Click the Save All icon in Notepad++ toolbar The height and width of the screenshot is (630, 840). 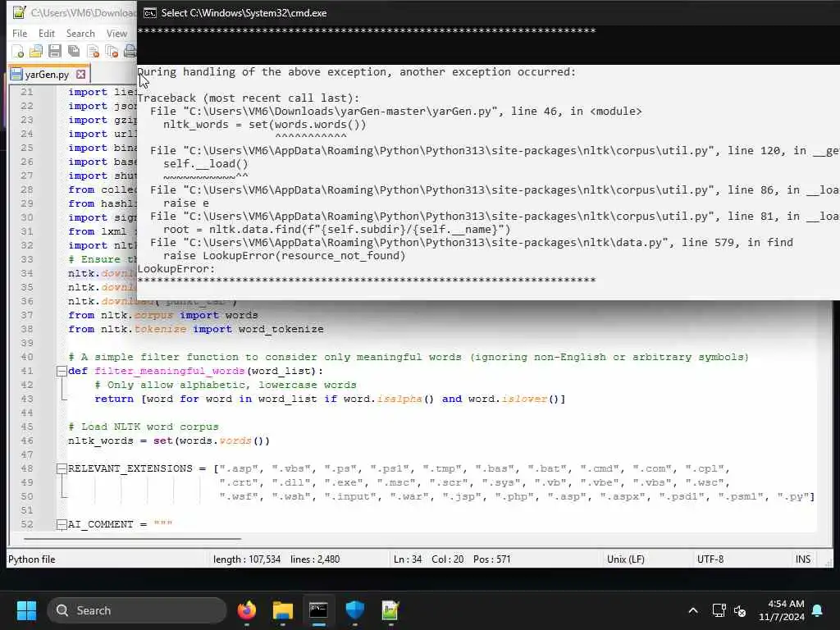click(x=74, y=52)
